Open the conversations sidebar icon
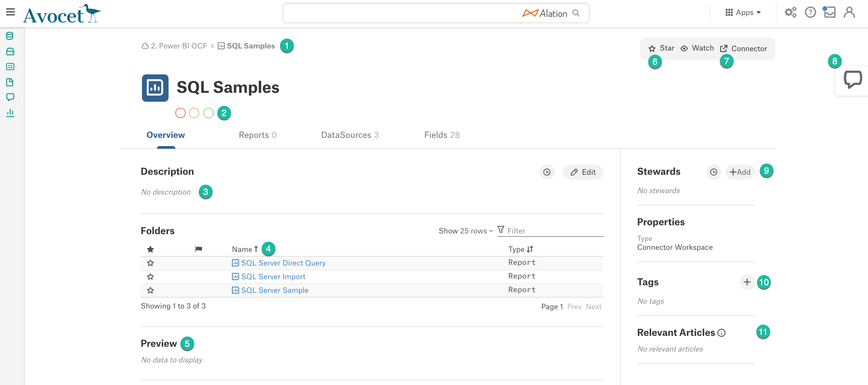 [10, 97]
